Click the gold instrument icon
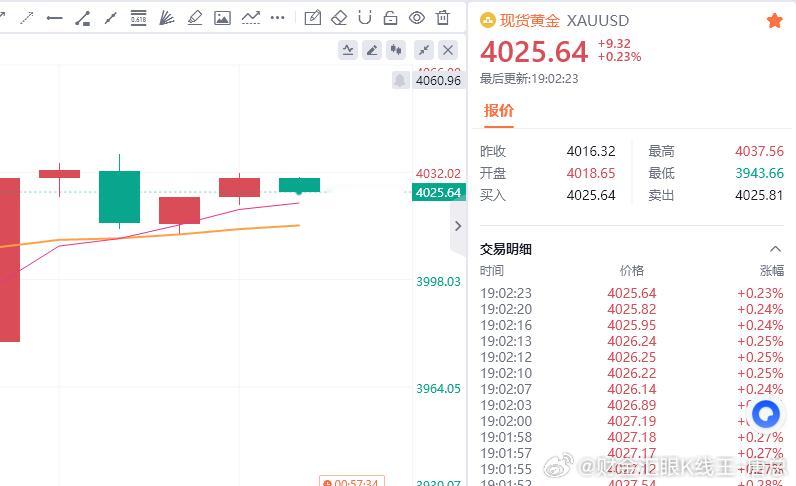Screen dimensions: 796x486 pos(487,20)
